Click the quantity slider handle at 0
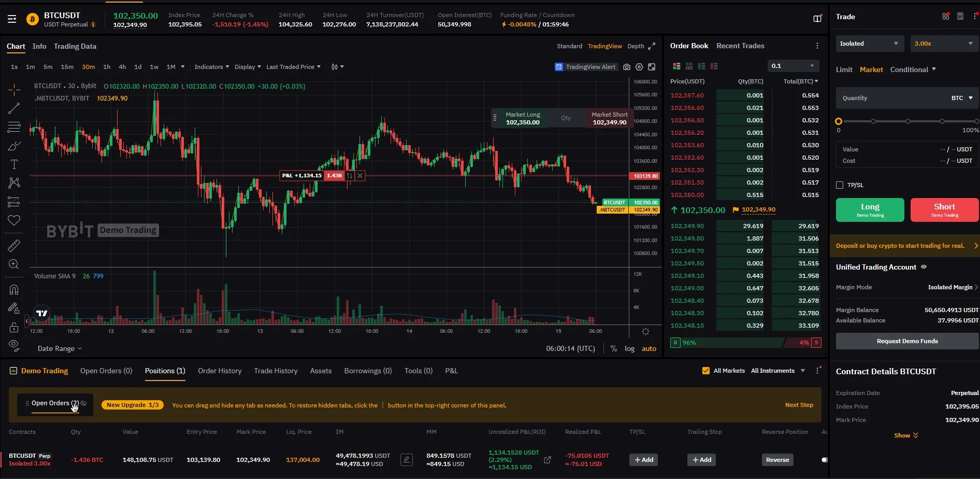 point(839,121)
